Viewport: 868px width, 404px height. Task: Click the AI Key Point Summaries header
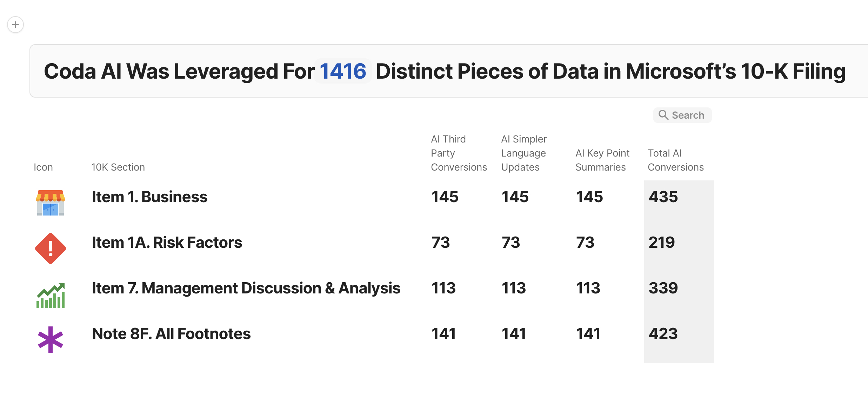click(602, 160)
